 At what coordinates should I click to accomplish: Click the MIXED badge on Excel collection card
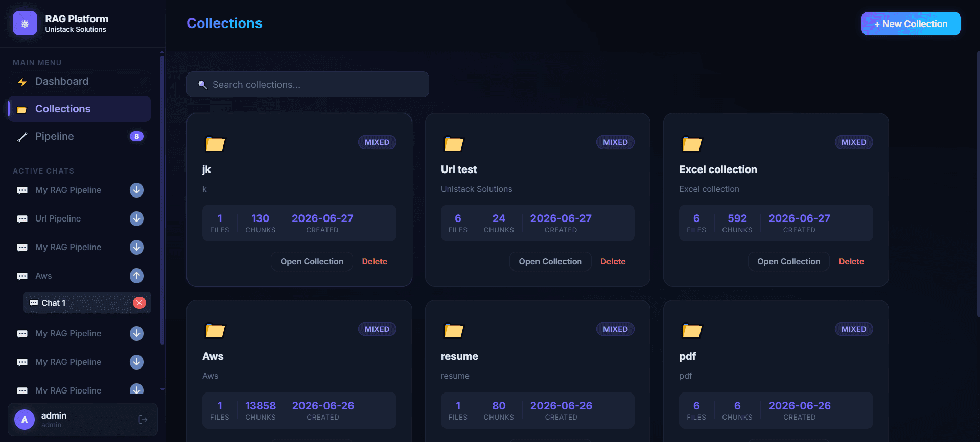coord(854,142)
